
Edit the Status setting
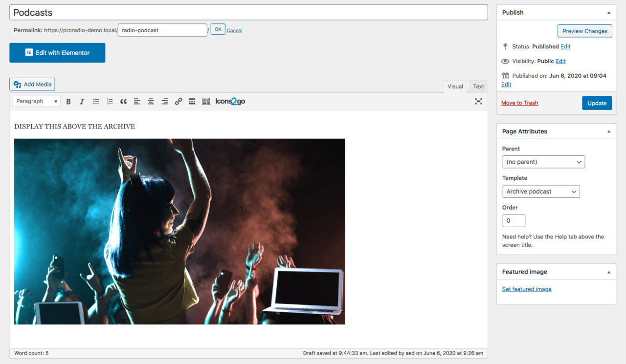(565, 46)
